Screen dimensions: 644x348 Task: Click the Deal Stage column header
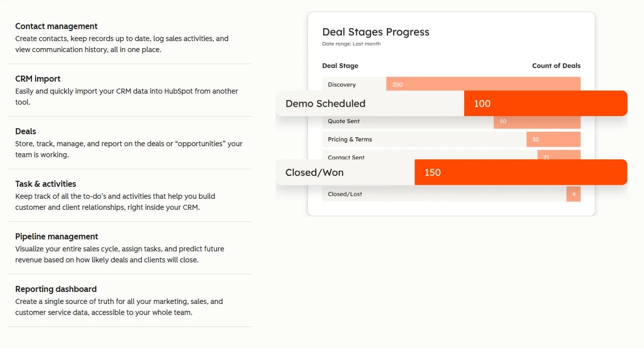tap(340, 66)
